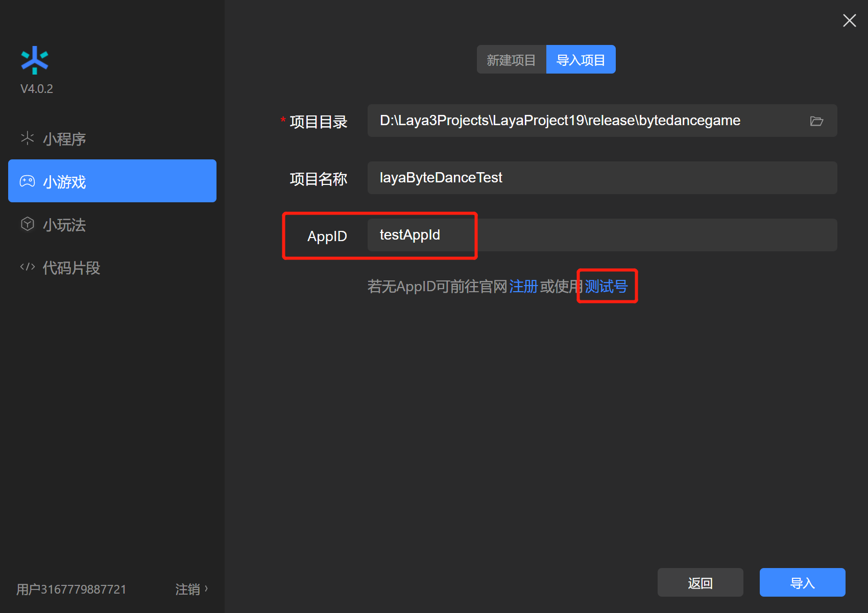Click the ByteDance developer tools logo
The image size is (868, 613).
(35, 60)
